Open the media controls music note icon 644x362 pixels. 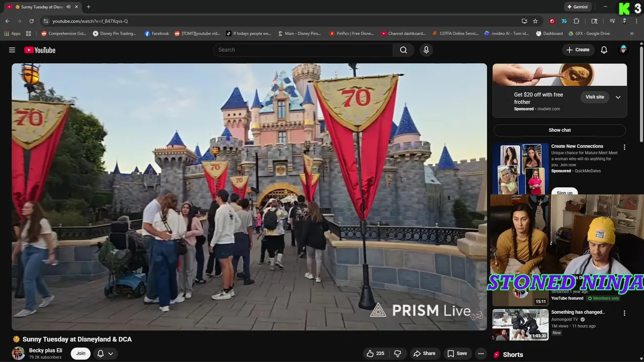coord(612,21)
